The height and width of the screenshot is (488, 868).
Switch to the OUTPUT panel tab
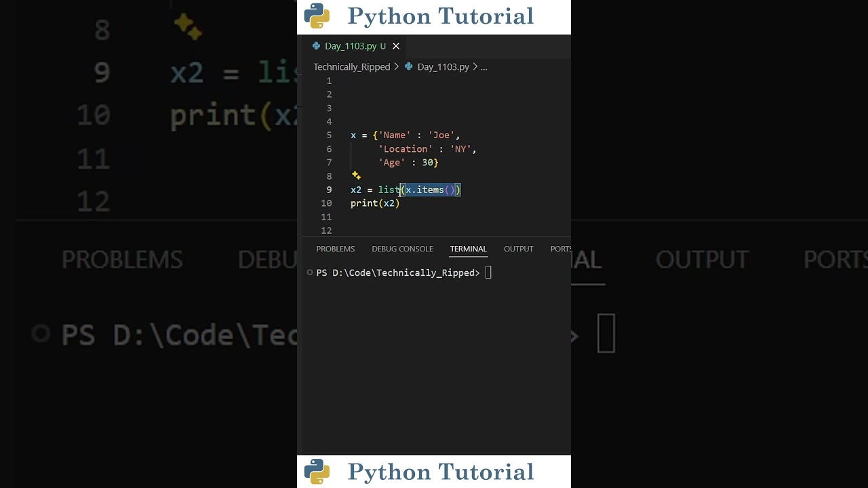(x=519, y=249)
